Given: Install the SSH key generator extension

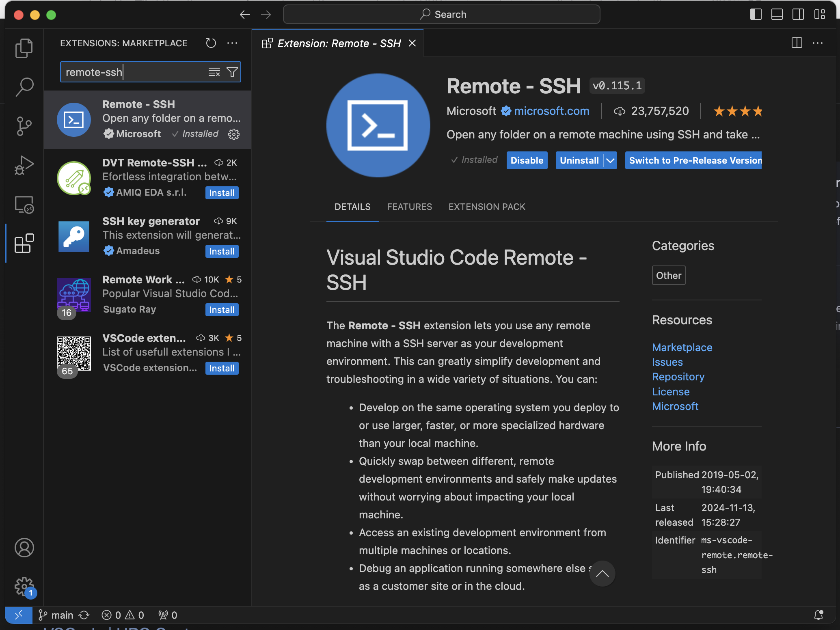Looking at the screenshot, I should tap(222, 252).
